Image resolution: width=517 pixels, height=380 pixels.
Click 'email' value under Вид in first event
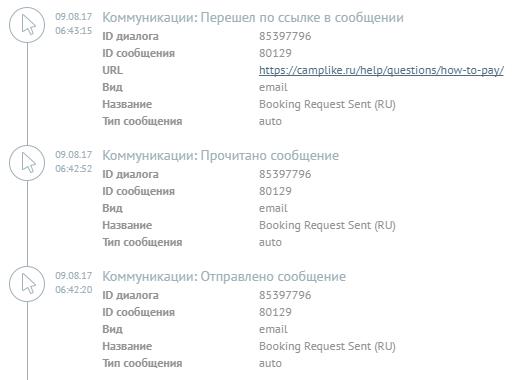[273, 87]
